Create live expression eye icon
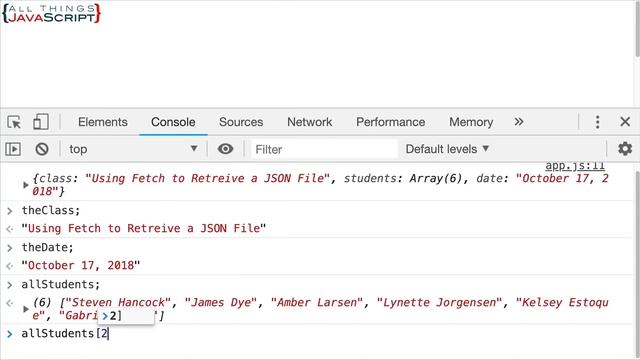 coord(225,149)
